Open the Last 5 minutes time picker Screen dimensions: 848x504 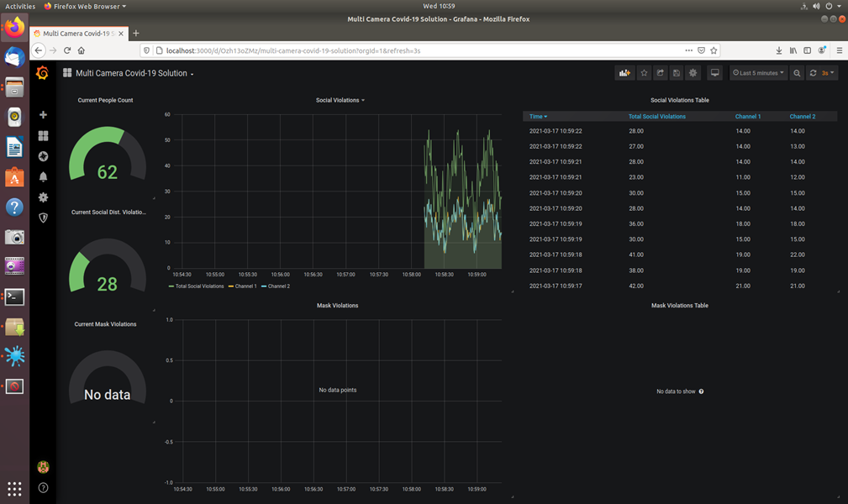point(758,73)
